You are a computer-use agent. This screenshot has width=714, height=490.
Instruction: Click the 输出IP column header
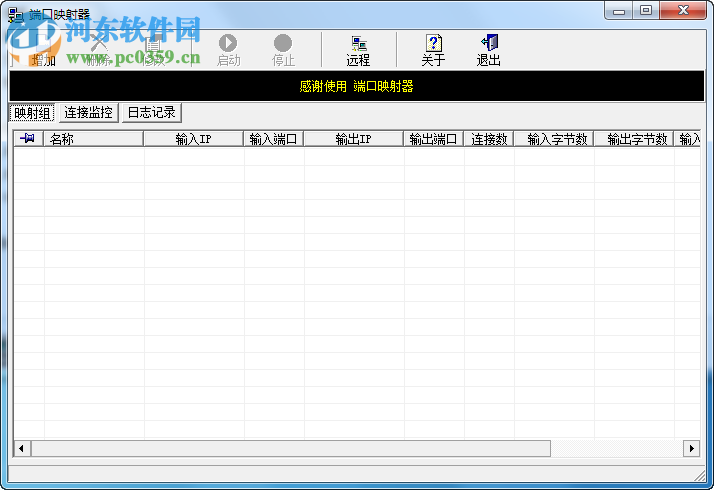pos(354,138)
